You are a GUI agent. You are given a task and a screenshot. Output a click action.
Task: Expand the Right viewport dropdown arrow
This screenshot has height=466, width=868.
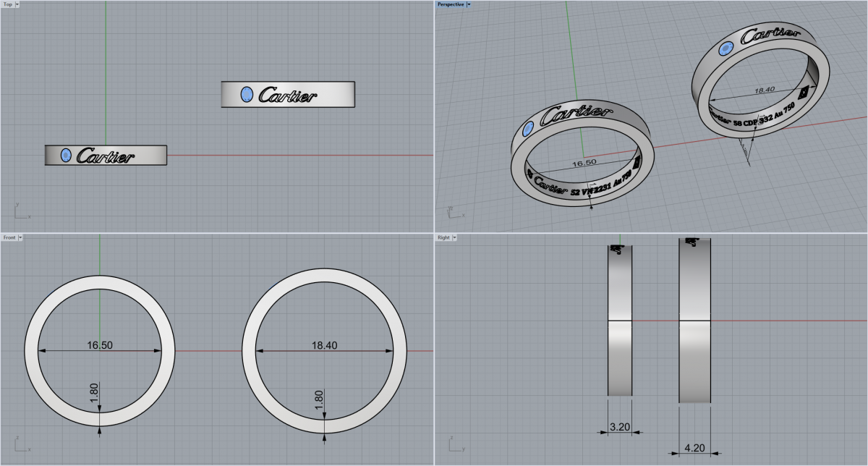pyautogui.click(x=454, y=237)
